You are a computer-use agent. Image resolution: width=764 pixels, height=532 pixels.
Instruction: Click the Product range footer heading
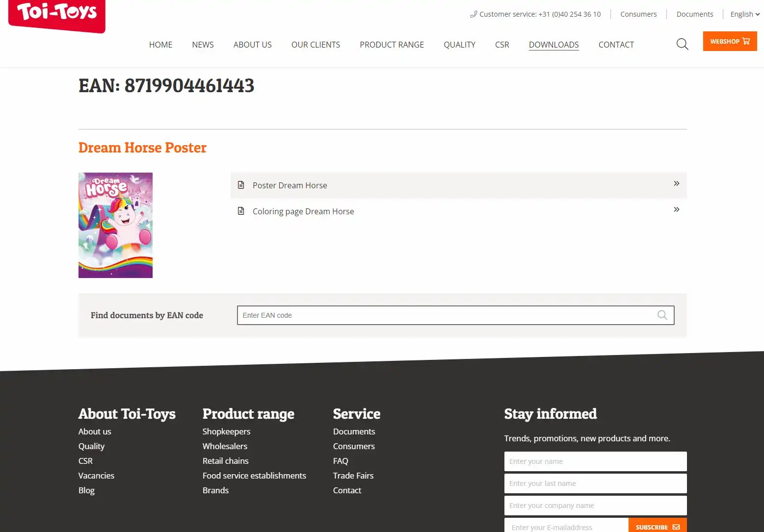[248, 414]
